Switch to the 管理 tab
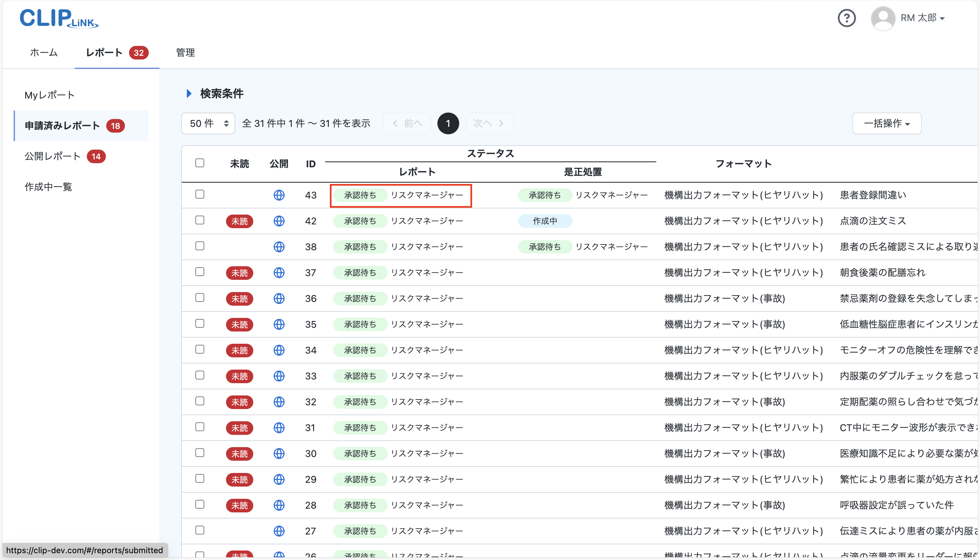Viewport: 980px width, 560px height. coord(185,53)
